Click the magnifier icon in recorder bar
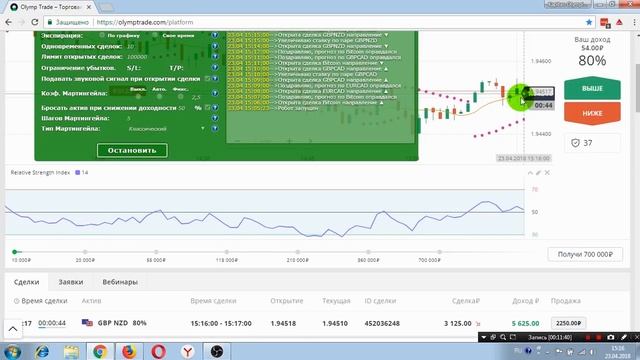 tap(503, 337)
